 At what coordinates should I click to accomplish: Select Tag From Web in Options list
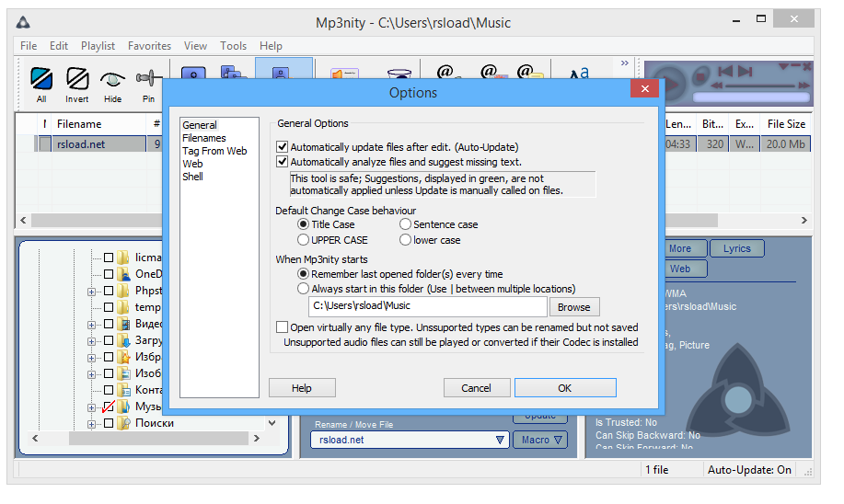[x=214, y=151]
